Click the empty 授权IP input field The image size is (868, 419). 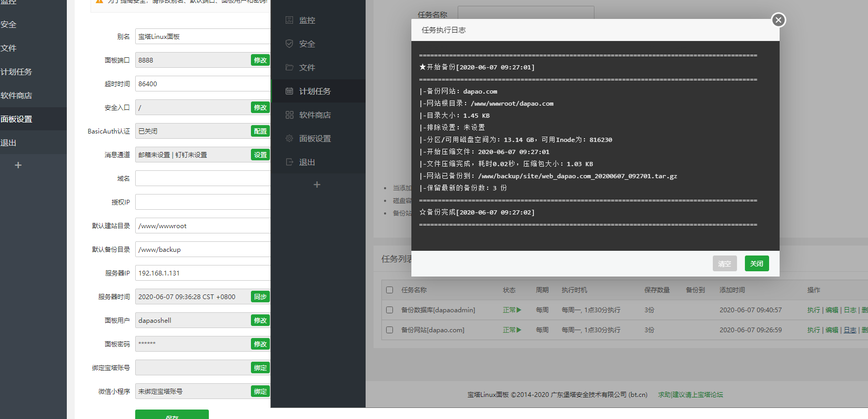point(203,202)
